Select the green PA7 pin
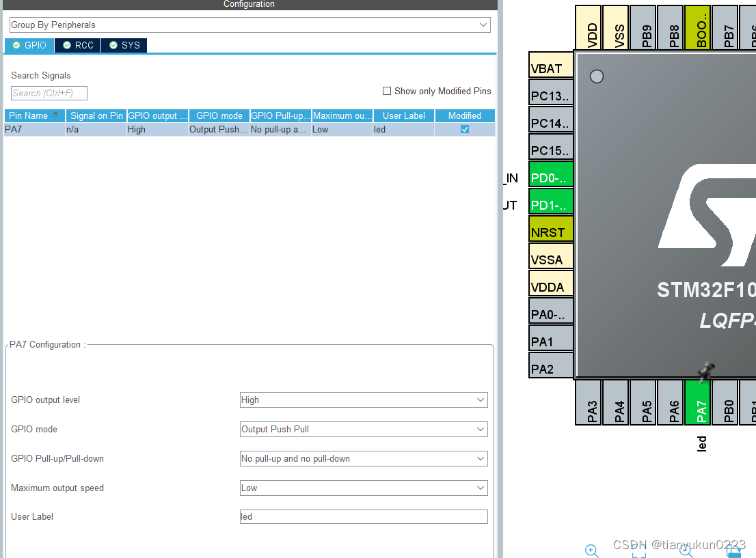This screenshot has width=756, height=558. pos(698,403)
